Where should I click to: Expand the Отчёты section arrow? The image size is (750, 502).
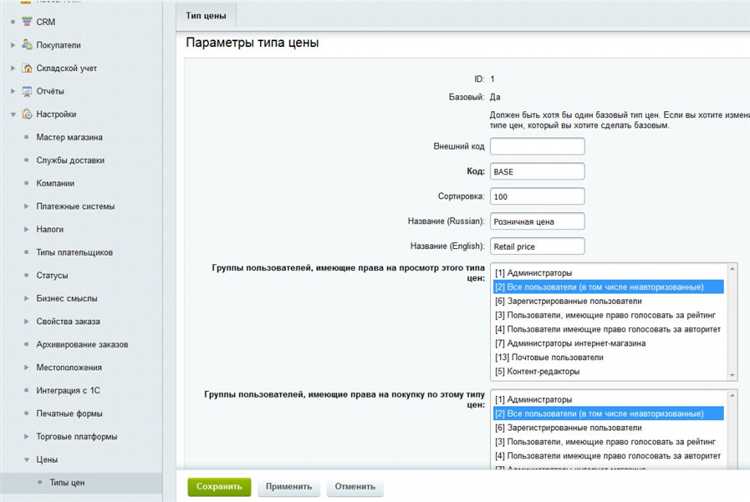[x=13, y=91]
